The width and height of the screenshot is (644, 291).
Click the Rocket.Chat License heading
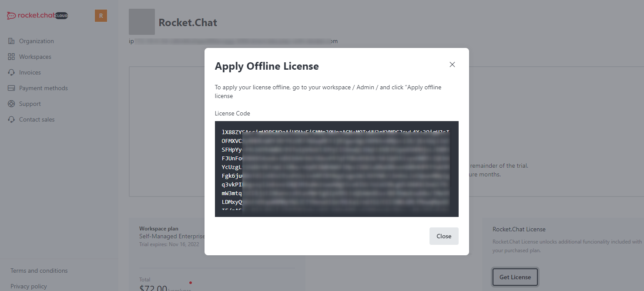point(519,229)
